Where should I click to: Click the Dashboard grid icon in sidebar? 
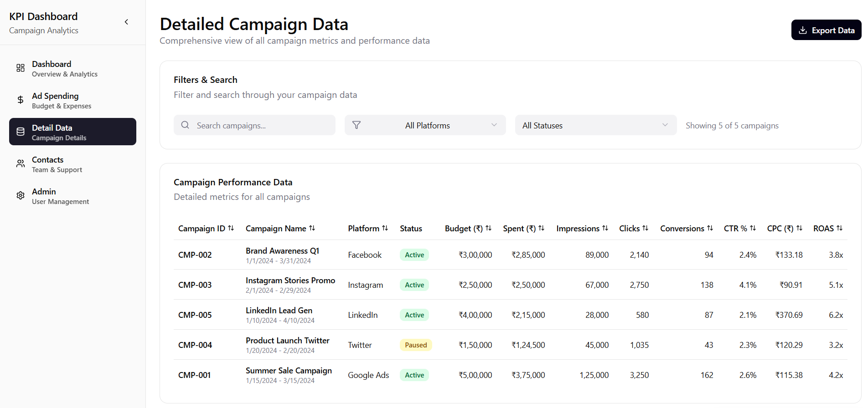point(21,68)
